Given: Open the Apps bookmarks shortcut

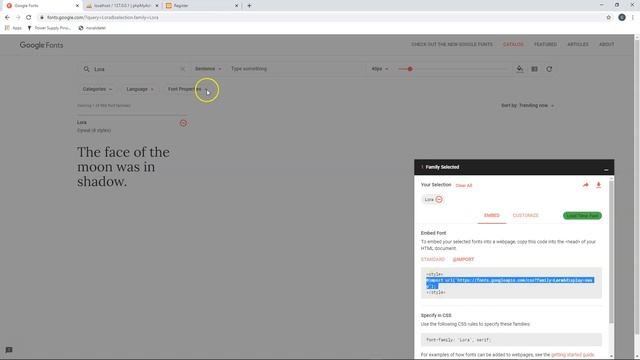Looking at the screenshot, I should 13,28.
